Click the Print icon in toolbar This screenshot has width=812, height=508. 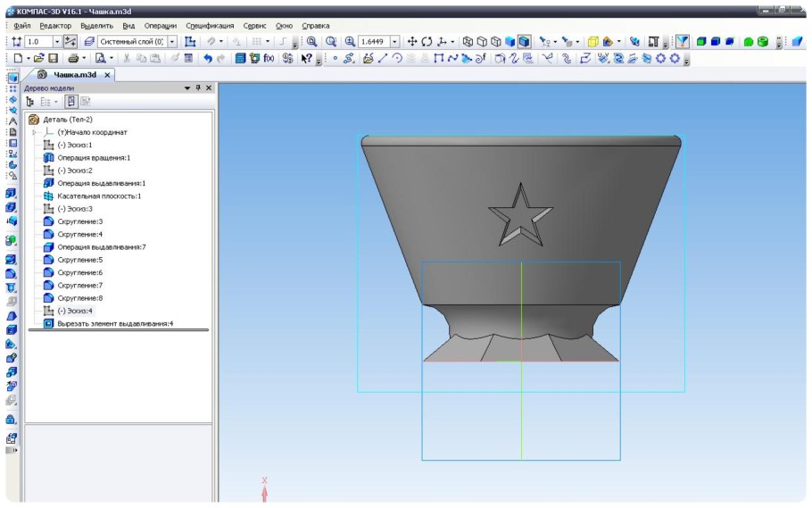[x=73, y=58]
